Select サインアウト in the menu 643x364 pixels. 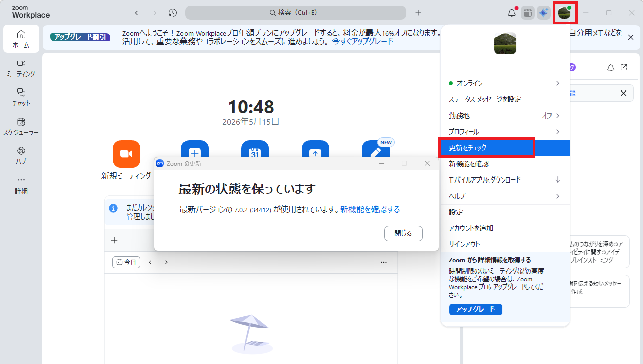click(505, 244)
